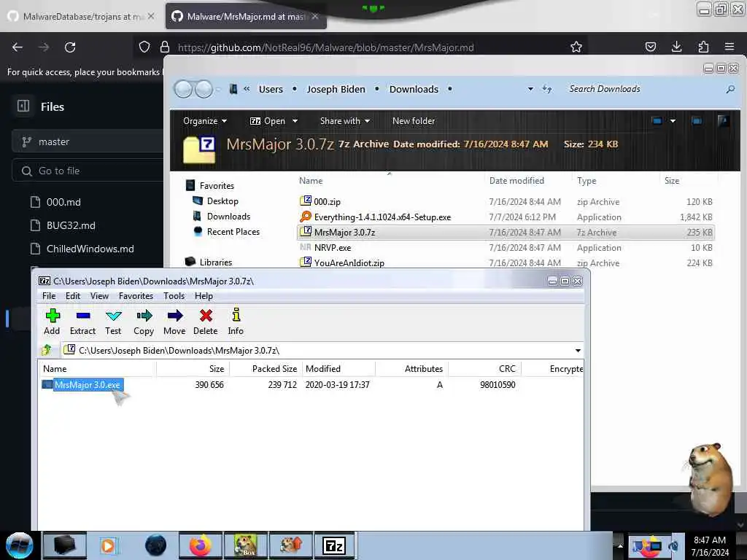Click the padlock site info icon
The height and width of the screenshot is (560, 747).
pyautogui.click(x=165, y=47)
